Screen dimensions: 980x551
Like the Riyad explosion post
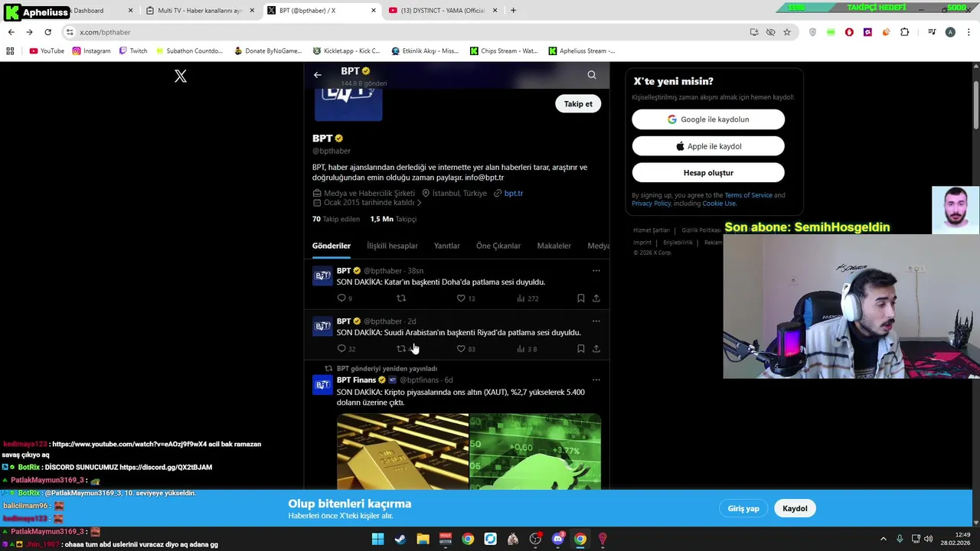pyautogui.click(x=461, y=349)
